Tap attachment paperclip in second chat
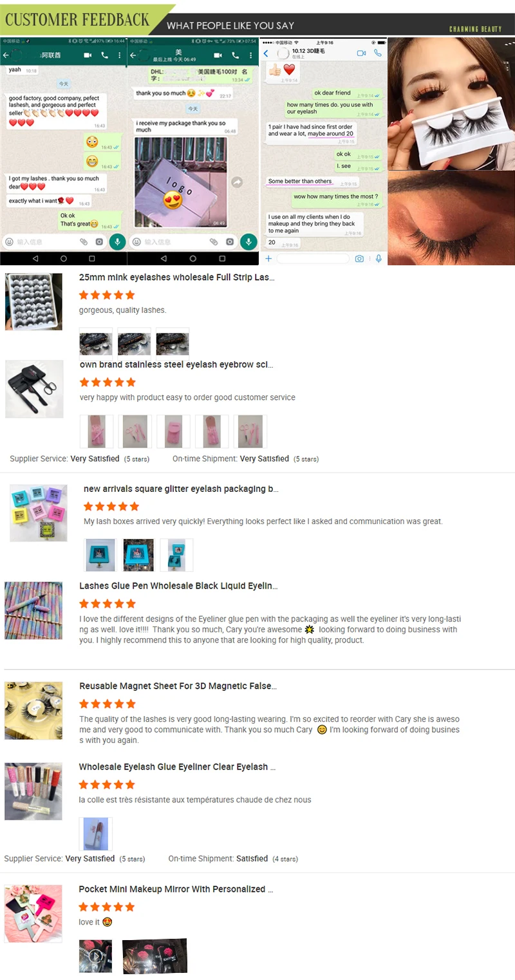 (214, 241)
